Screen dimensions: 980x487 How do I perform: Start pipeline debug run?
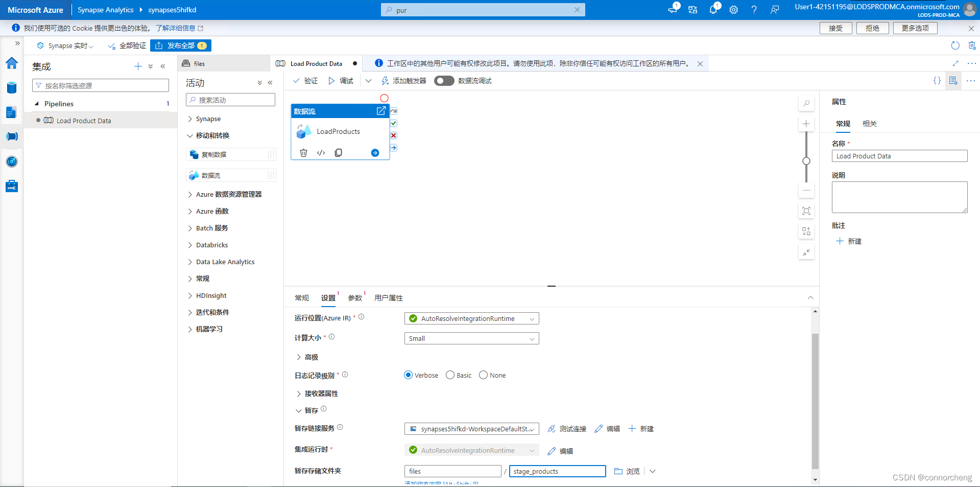click(341, 81)
